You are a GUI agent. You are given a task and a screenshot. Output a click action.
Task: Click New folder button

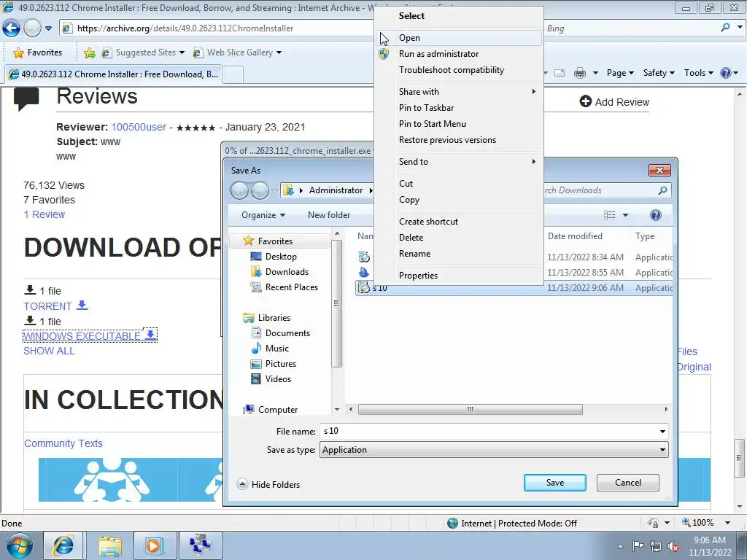[329, 215]
